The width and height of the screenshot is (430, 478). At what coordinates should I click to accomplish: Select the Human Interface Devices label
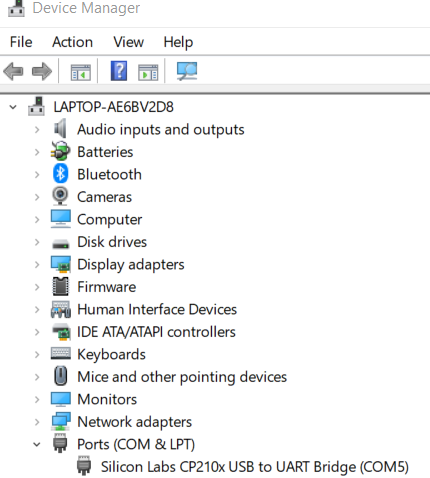[x=157, y=309]
